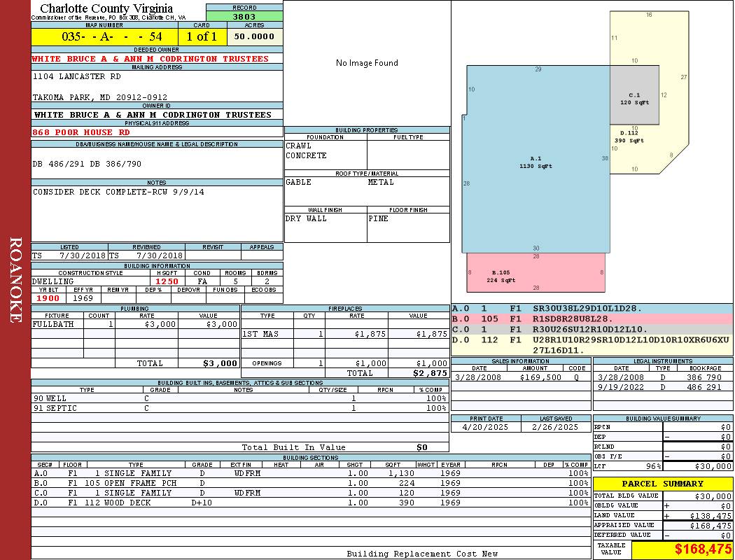
Task: Click the No Image Found placeholder
Action: pos(367,63)
